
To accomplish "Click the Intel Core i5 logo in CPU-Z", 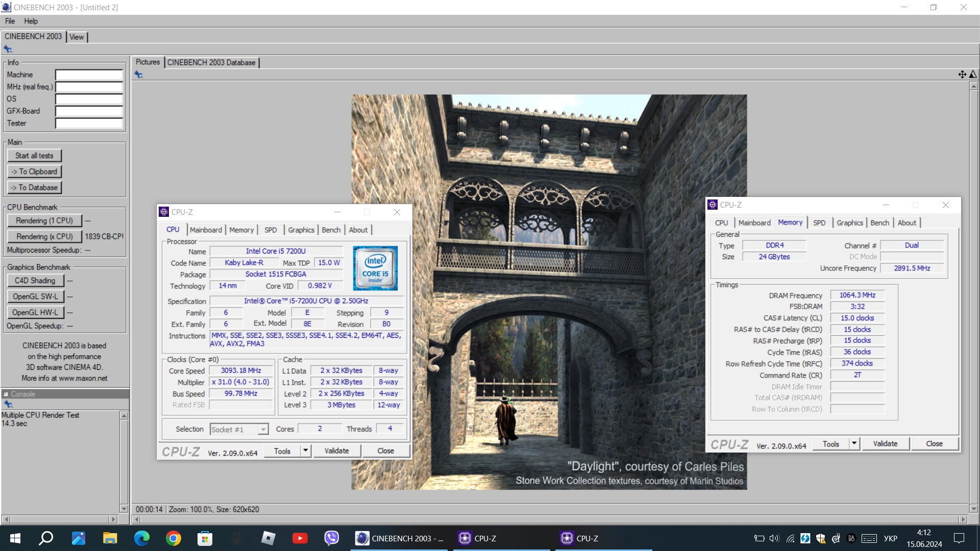I will tap(375, 268).
